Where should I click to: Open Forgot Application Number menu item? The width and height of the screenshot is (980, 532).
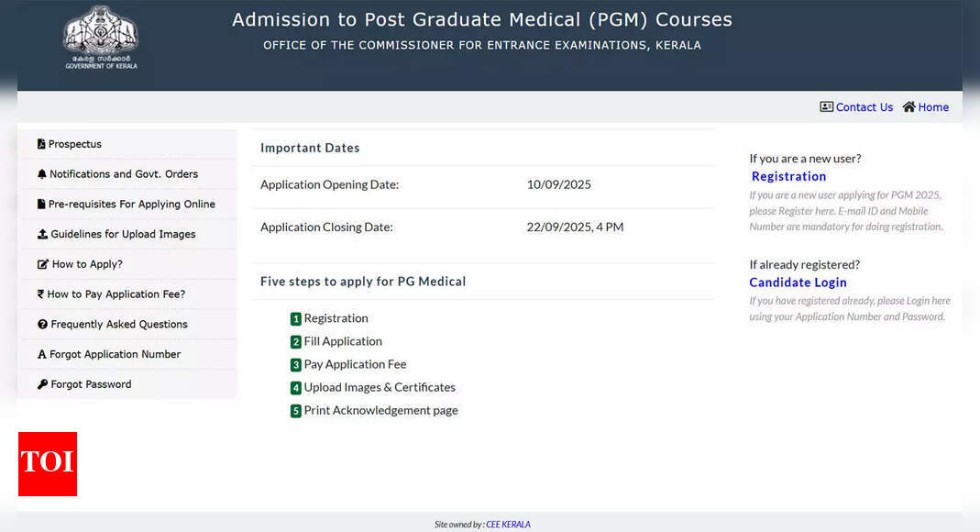coord(115,354)
